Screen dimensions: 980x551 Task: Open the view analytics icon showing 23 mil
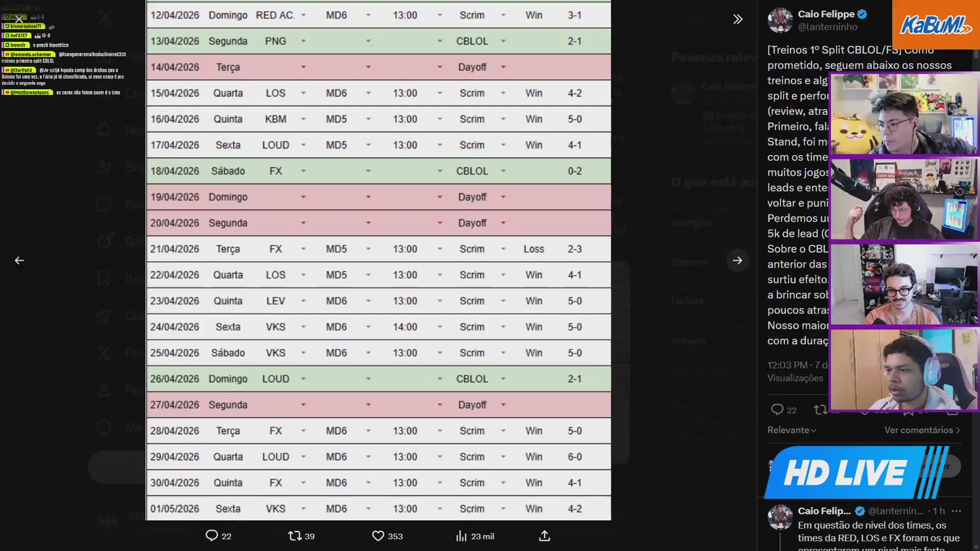(x=461, y=536)
